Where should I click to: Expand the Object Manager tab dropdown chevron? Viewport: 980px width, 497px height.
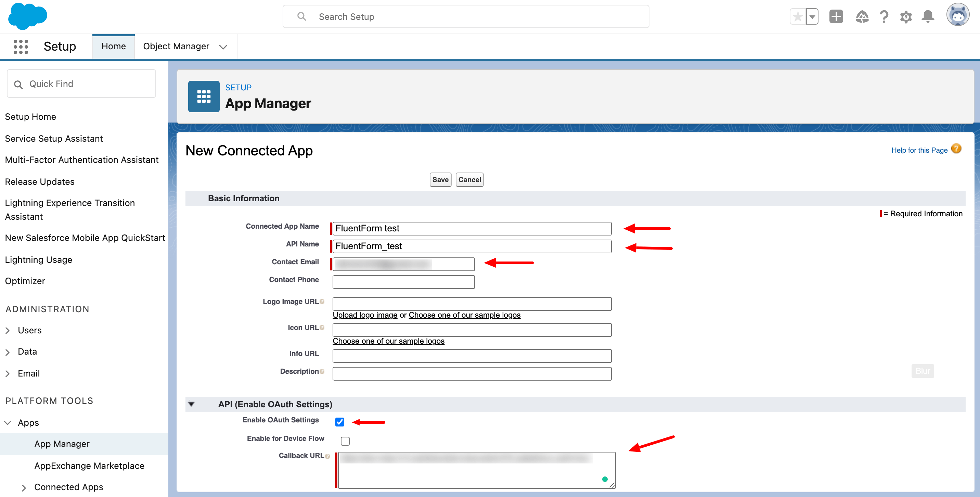click(223, 47)
